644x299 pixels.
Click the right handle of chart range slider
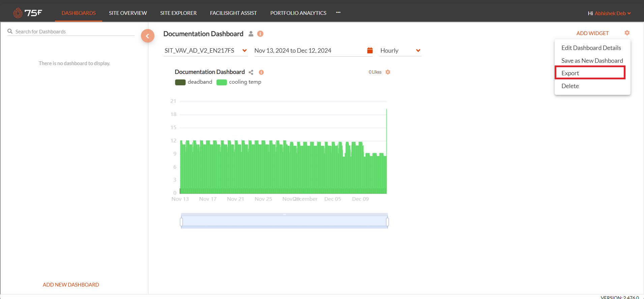[x=387, y=222]
